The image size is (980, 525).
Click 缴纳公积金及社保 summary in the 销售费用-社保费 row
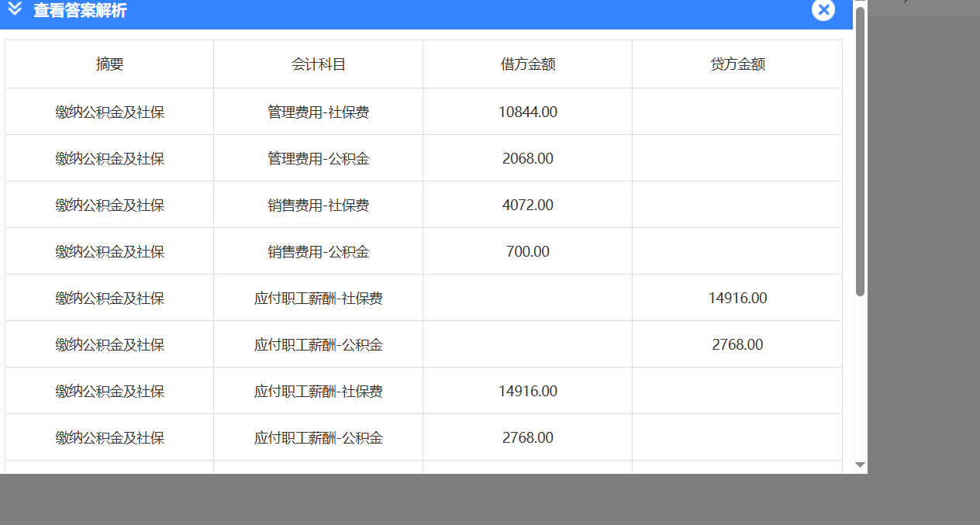tap(109, 206)
